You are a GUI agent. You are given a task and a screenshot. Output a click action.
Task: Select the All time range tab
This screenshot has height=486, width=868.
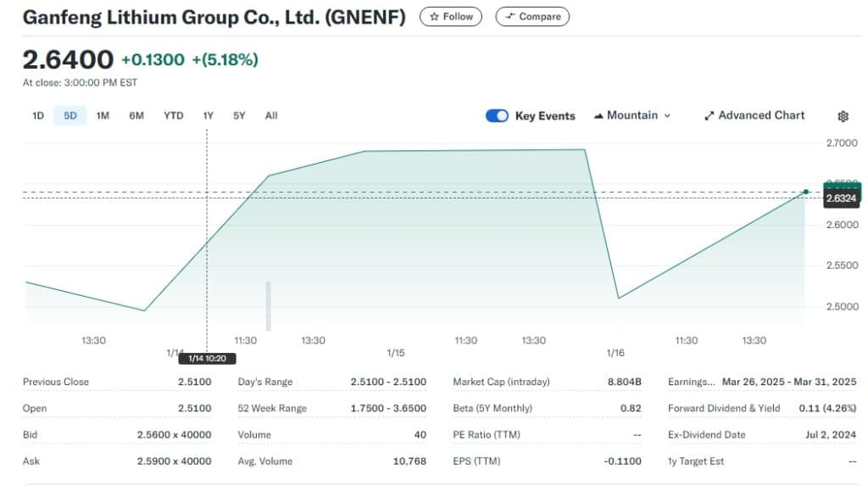[271, 116]
